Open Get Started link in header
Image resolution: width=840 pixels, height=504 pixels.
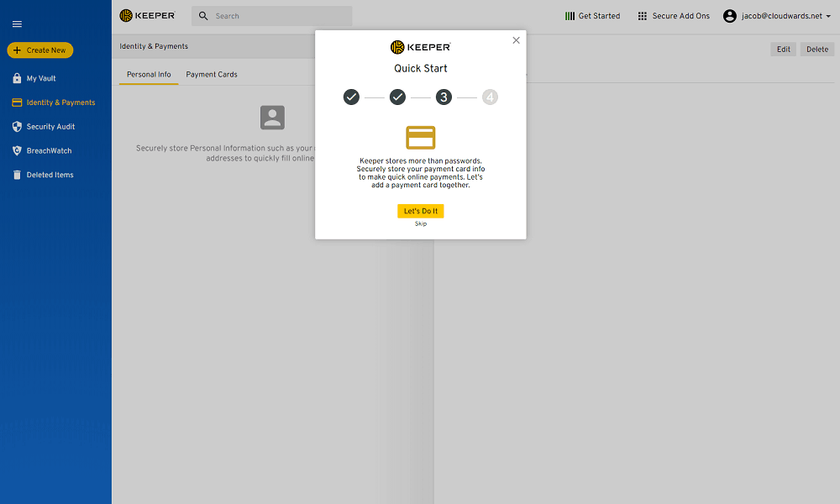pyautogui.click(x=600, y=16)
